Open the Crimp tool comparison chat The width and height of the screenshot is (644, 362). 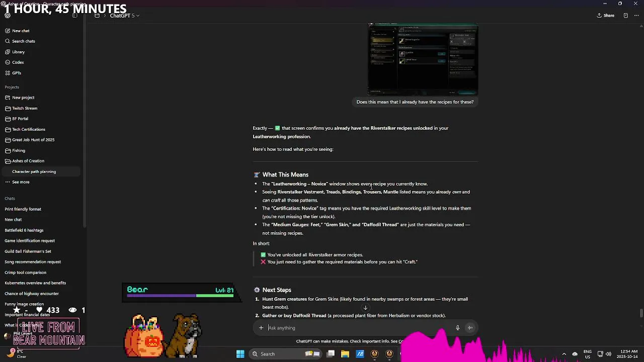[x=25, y=273]
